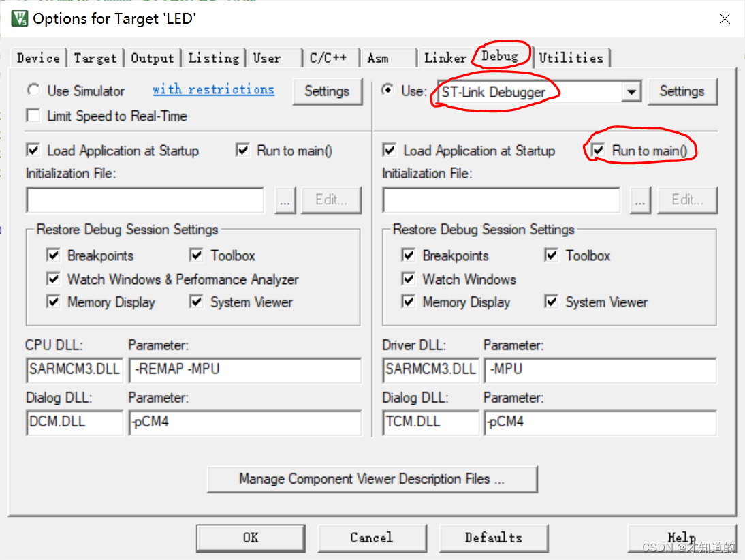Click debugger -pCM4 parameter field
The width and height of the screenshot is (745, 560).
[600, 422]
